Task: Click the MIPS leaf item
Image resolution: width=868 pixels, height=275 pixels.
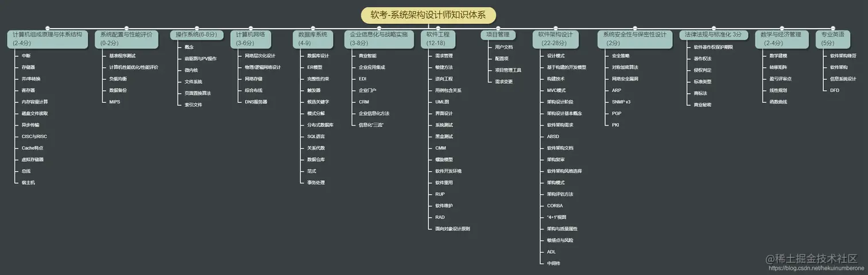Action: tap(115, 102)
